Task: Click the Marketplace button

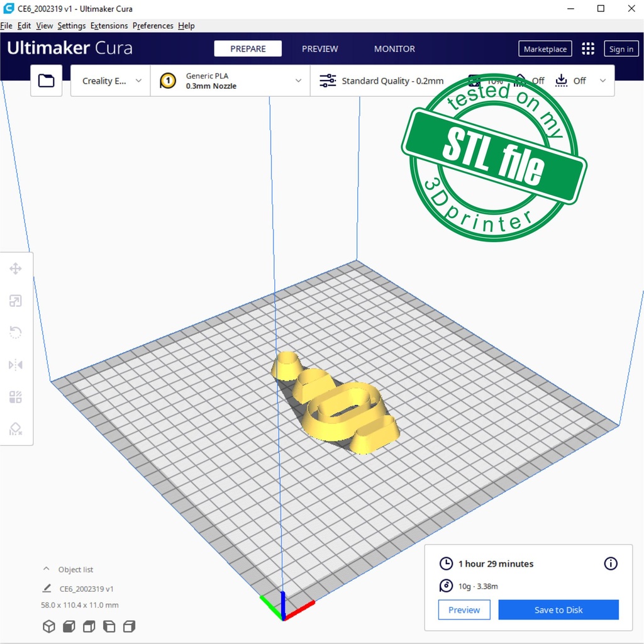Action: pos(545,49)
